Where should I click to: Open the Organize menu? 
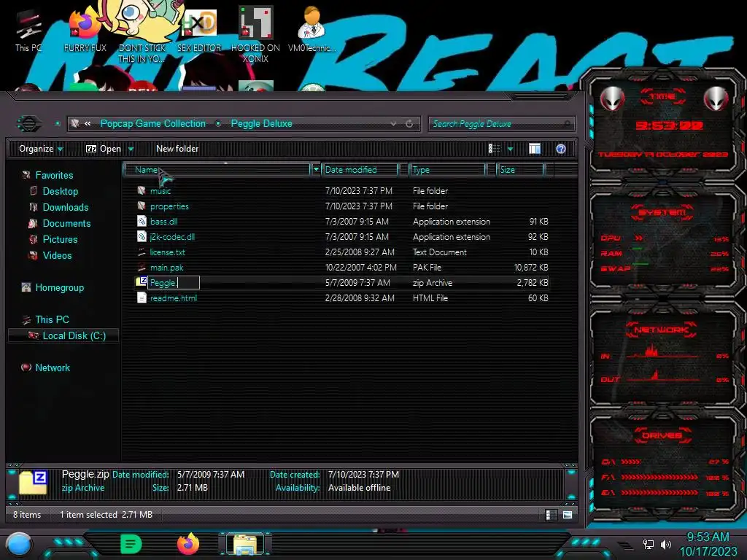[41, 149]
